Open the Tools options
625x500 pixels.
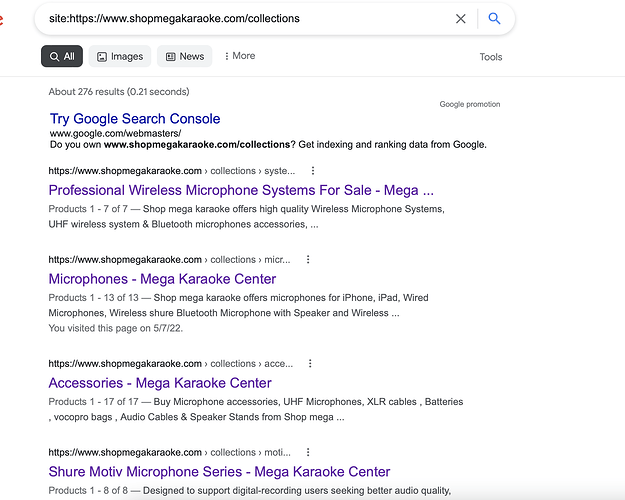[x=490, y=57]
